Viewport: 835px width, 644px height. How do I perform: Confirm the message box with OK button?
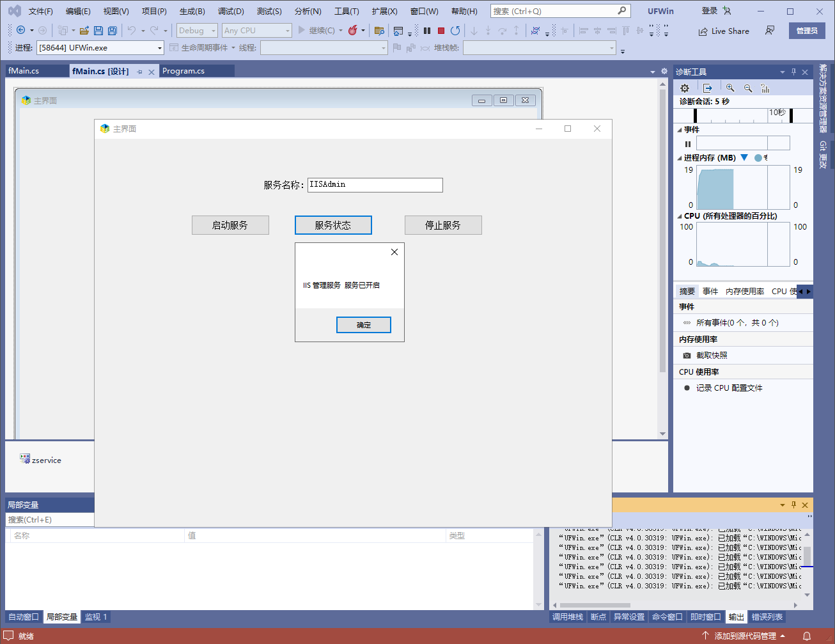(364, 325)
